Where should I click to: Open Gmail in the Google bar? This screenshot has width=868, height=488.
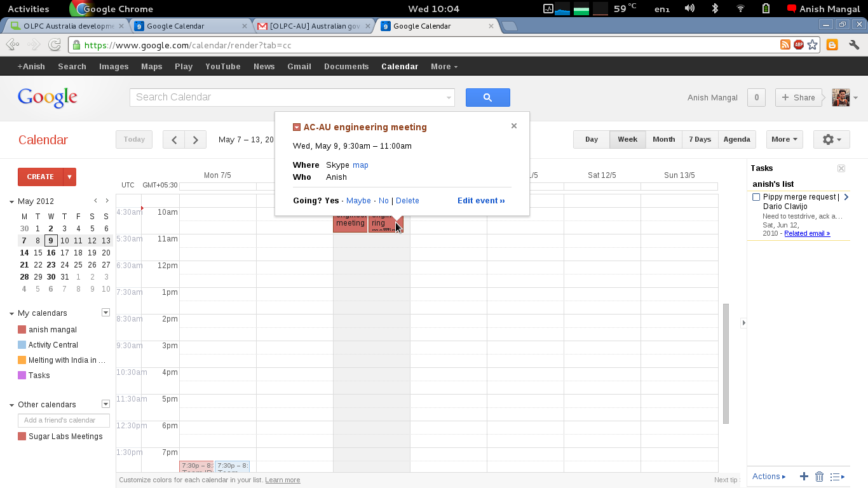[x=299, y=67]
